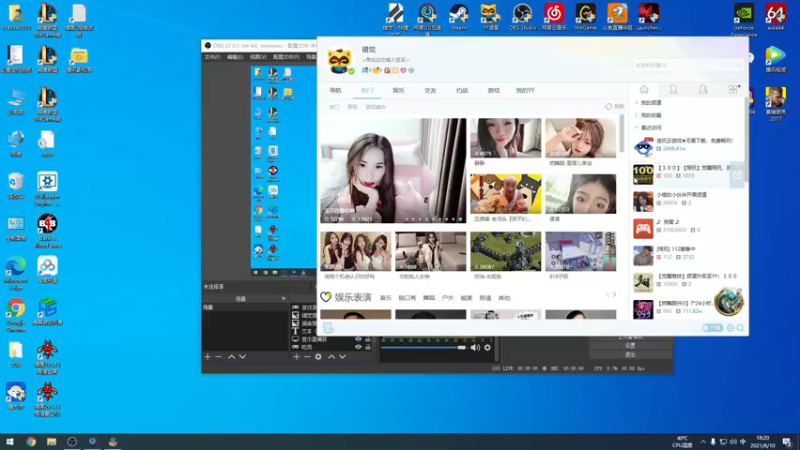Remove source with OBS sources minus button
The width and height of the screenshot is (800, 450).
coord(307,357)
